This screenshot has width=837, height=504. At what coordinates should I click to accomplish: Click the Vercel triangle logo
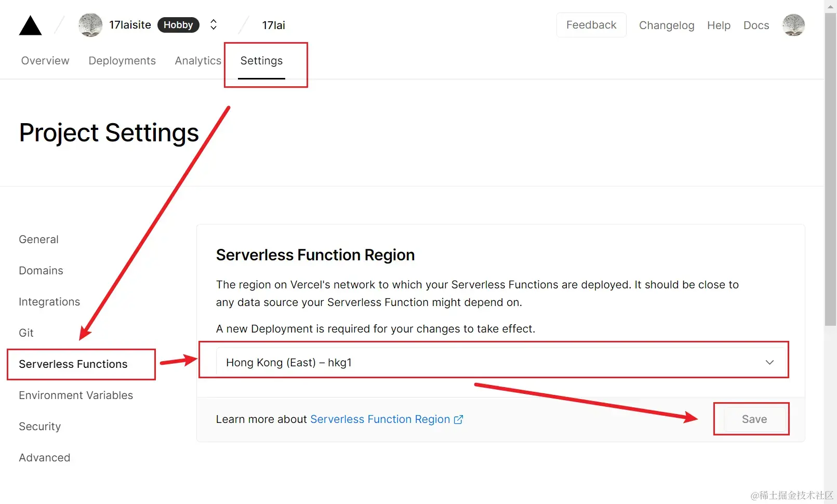pyautogui.click(x=30, y=24)
